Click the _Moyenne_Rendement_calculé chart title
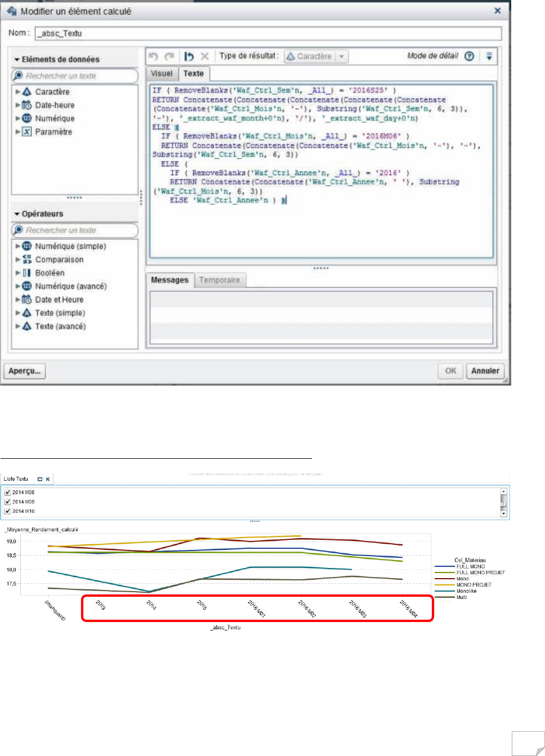 tap(42, 530)
